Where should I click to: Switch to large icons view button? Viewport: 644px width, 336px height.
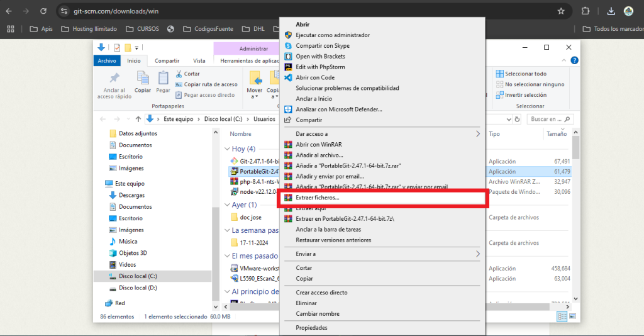pos(572,316)
